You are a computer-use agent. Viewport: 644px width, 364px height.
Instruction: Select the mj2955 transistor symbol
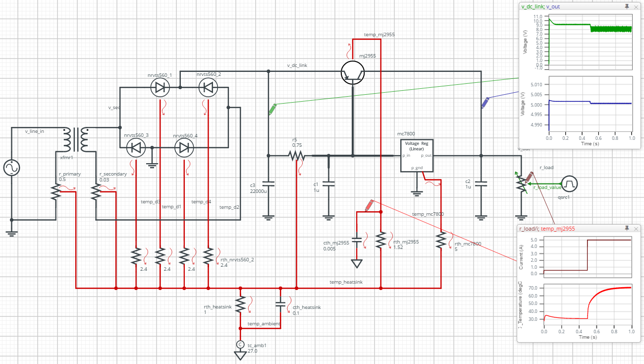353,73
